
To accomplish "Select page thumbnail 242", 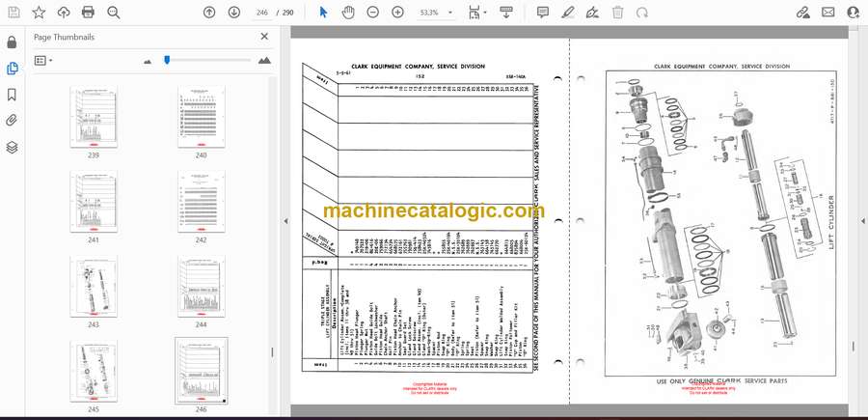I will click(x=201, y=202).
